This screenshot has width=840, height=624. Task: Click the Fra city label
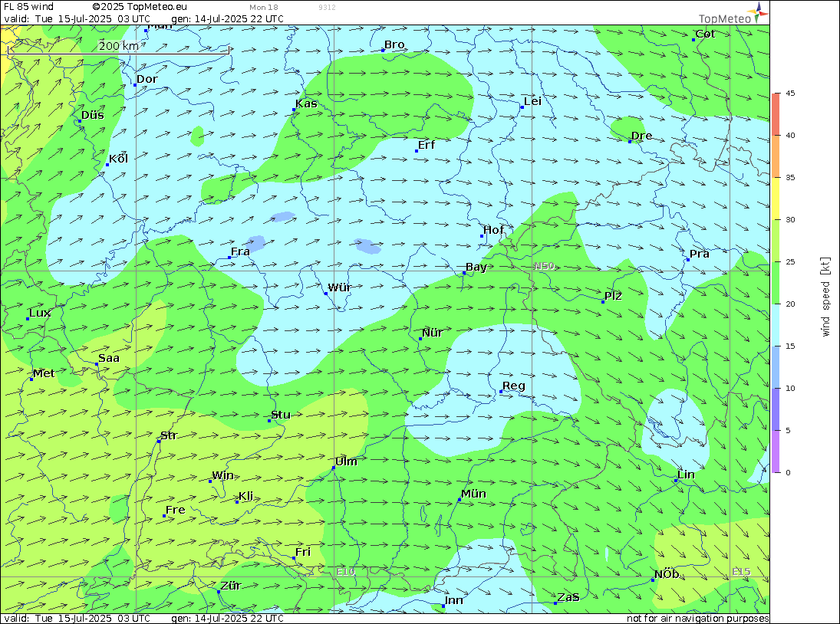point(240,251)
